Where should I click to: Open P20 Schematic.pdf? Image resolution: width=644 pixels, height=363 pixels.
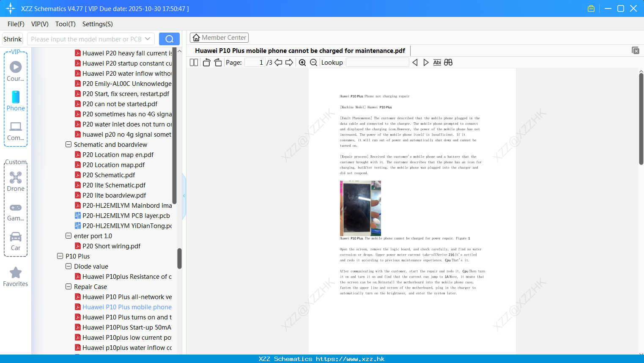[x=109, y=175]
